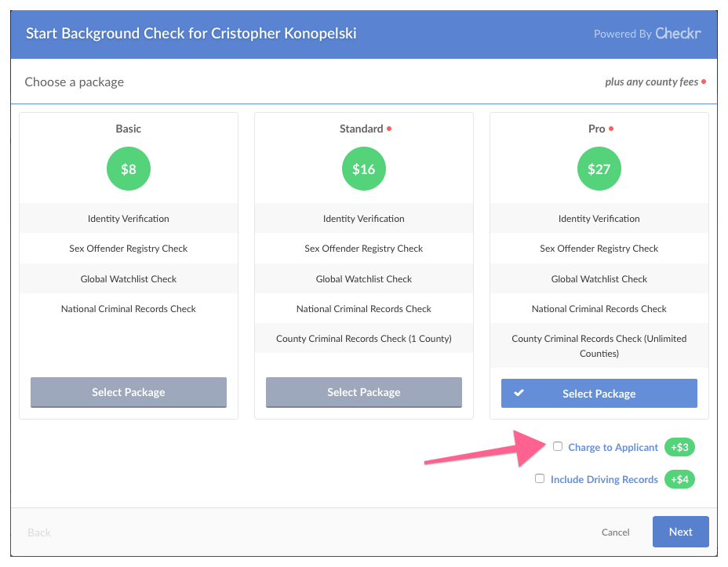Open the Include Driving Records link
Viewport: 728px width, 567px height.
click(604, 479)
